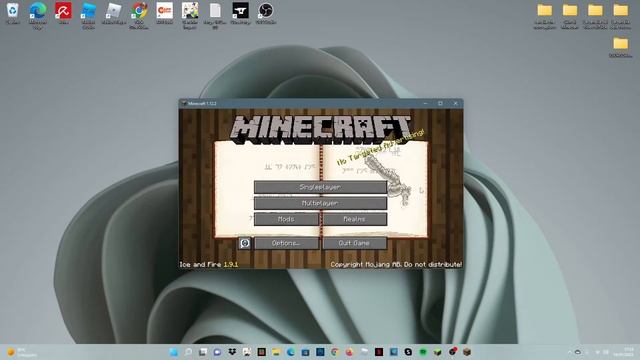Select the Google Chrome desktop shortcut

click(139, 15)
